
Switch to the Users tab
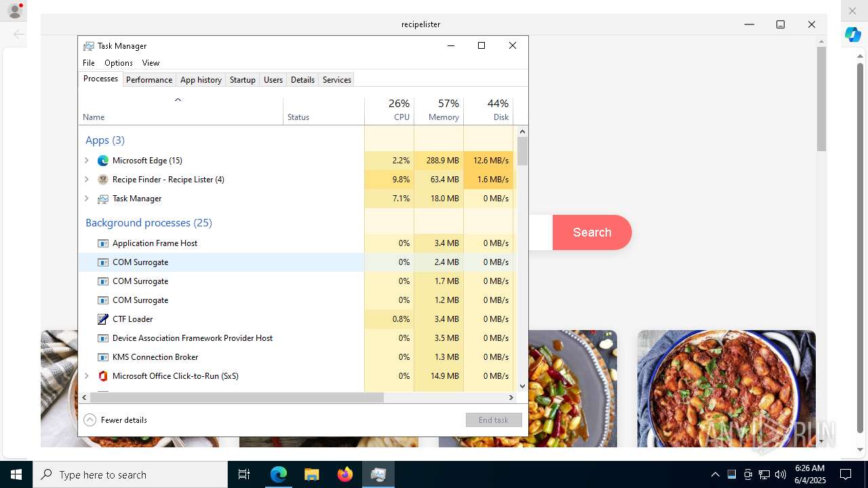coord(273,80)
